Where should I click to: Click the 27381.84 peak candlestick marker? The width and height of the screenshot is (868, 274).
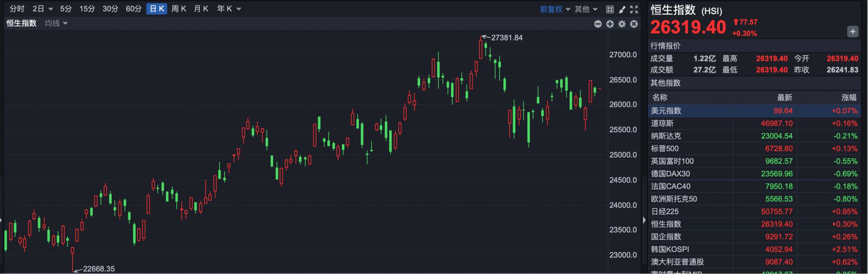481,47
